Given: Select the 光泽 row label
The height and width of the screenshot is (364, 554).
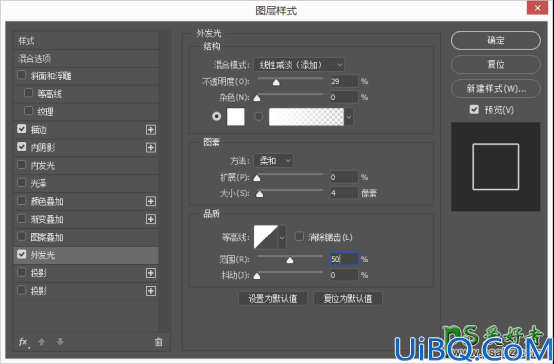Looking at the screenshot, I should click(38, 183).
